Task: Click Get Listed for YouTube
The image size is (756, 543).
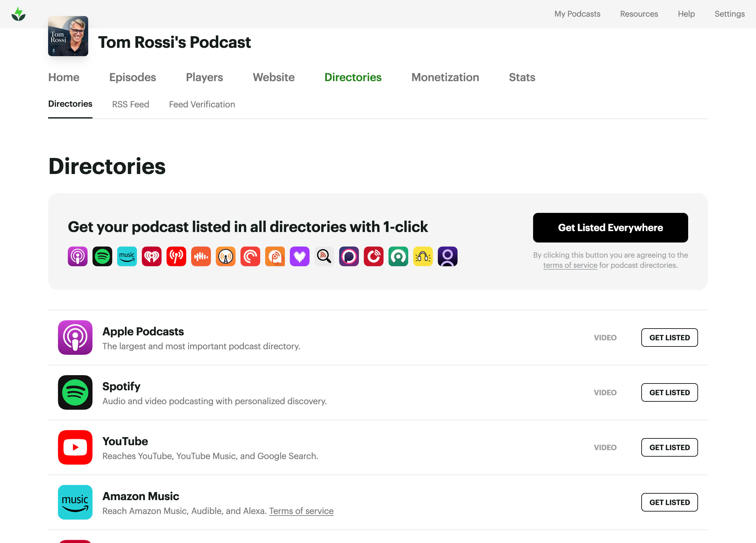Action: [669, 447]
